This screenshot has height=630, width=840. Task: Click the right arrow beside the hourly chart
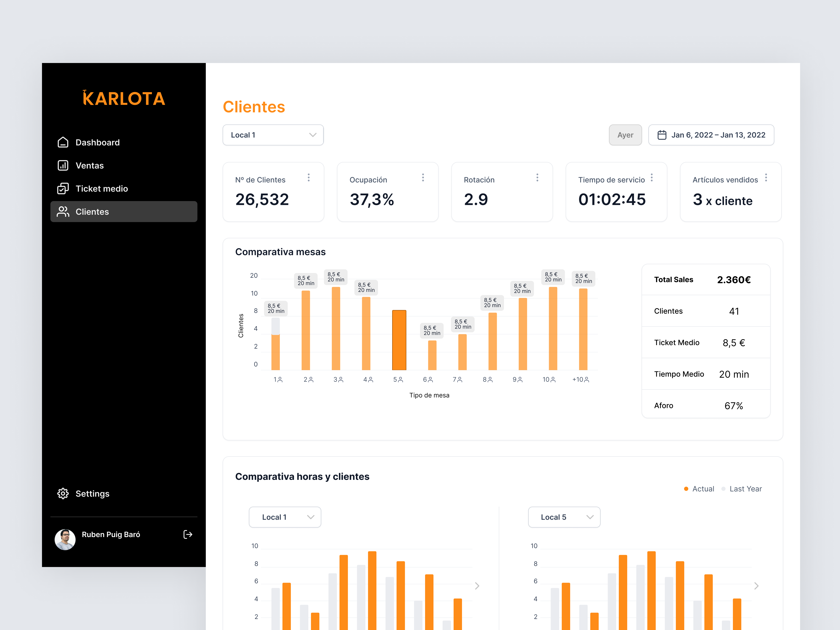477,586
